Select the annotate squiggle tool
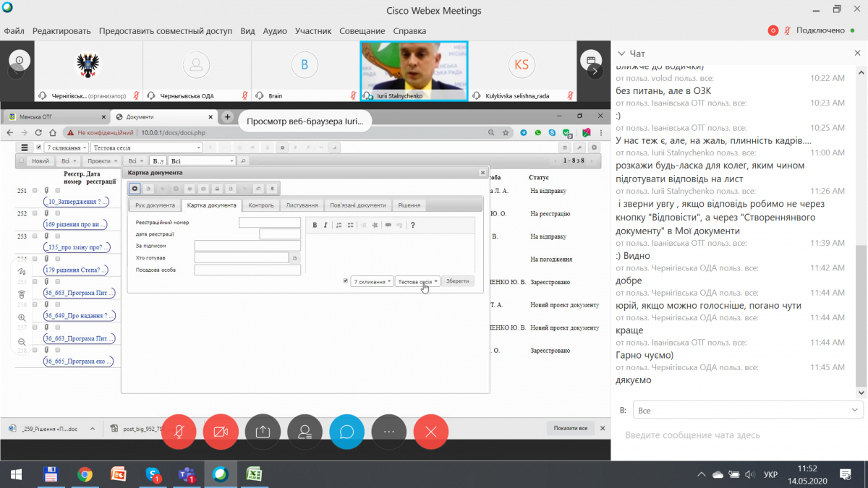This screenshot has width=868, height=488. pos(22,270)
